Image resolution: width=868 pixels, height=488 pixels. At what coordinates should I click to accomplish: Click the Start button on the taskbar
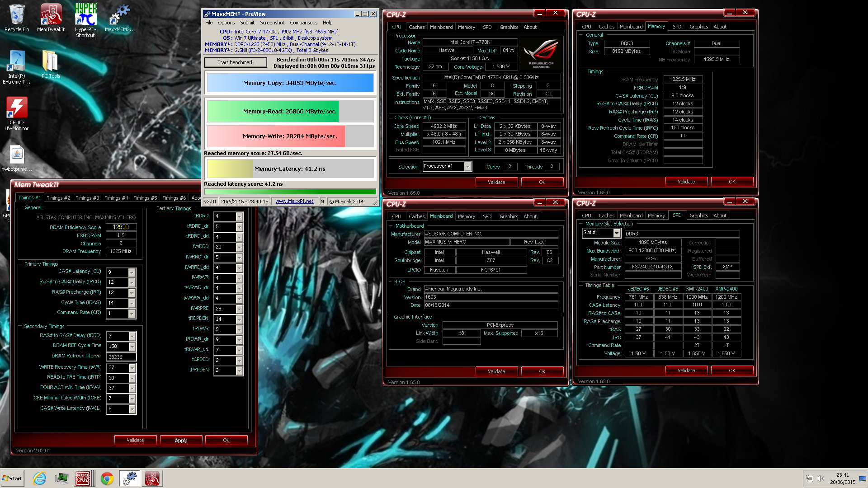13,479
